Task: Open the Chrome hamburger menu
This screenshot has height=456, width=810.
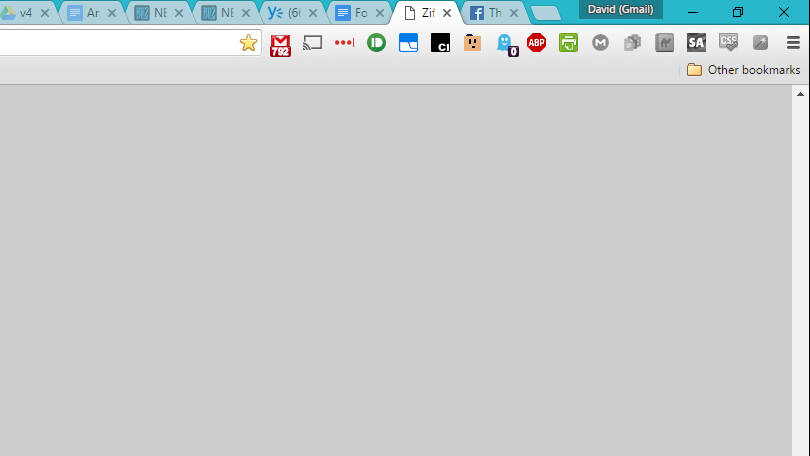Action: tap(793, 43)
